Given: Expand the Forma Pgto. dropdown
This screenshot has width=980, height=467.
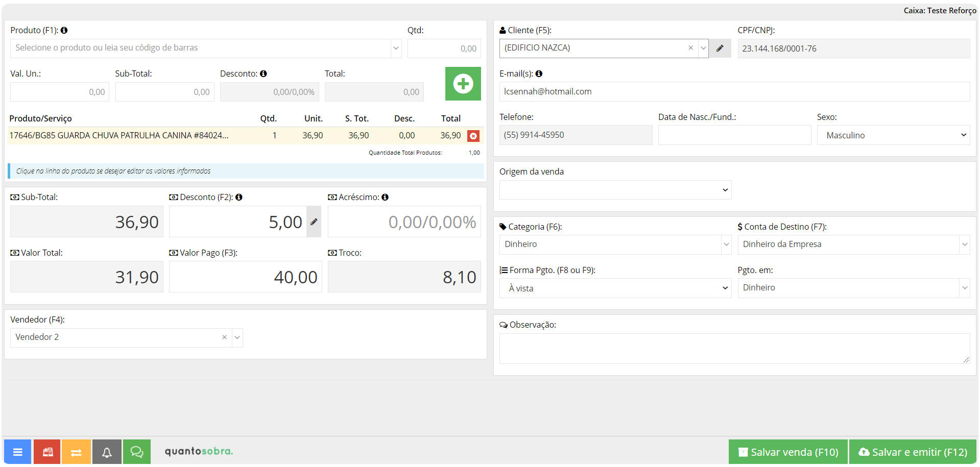Looking at the screenshot, I should [615, 288].
